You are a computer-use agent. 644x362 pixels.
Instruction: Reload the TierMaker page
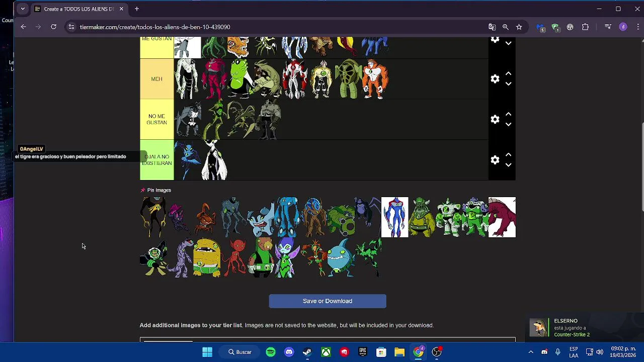pyautogui.click(x=53, y=27)
